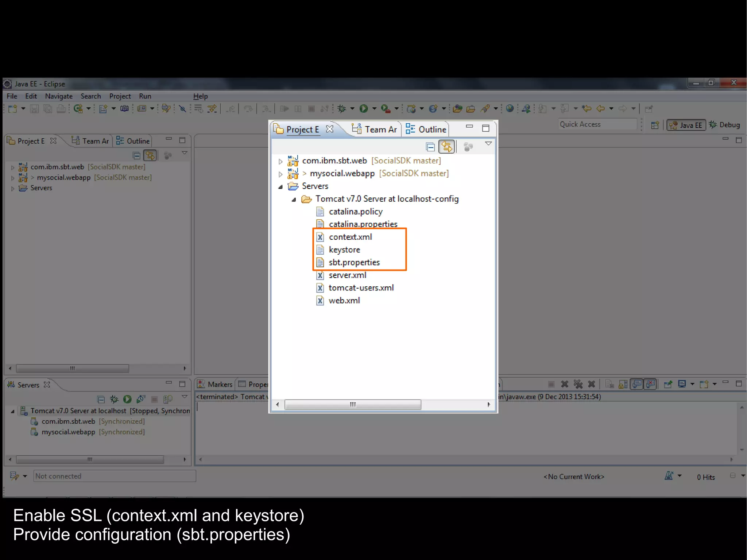Open the File menu
This screenshot has height=560, width=747.
pyautogui.click(x=12, y=96)
